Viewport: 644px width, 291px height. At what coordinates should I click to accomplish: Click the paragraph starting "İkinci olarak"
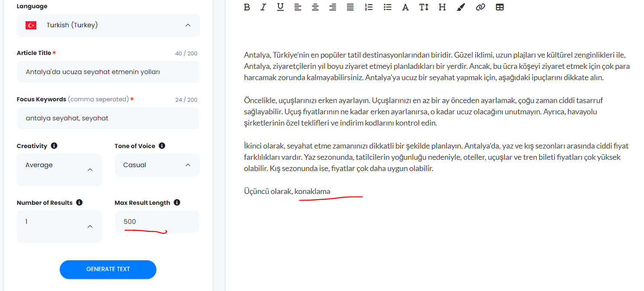point(436,157)
